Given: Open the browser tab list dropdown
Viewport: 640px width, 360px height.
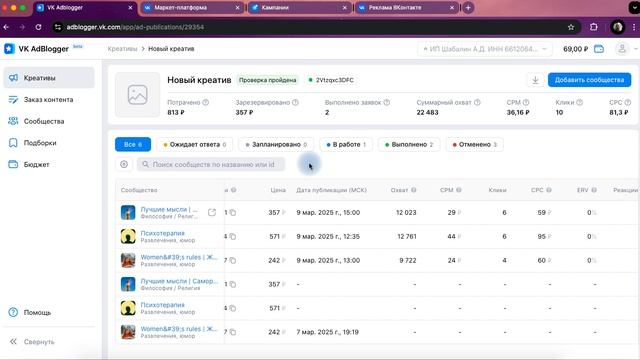Looking at the screenshot, I should coord(634,7).
